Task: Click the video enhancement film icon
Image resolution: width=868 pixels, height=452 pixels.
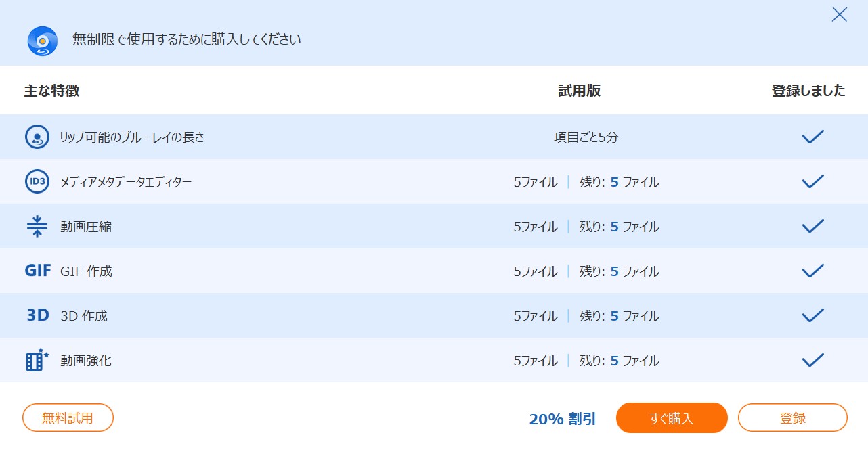Action: 38,360
